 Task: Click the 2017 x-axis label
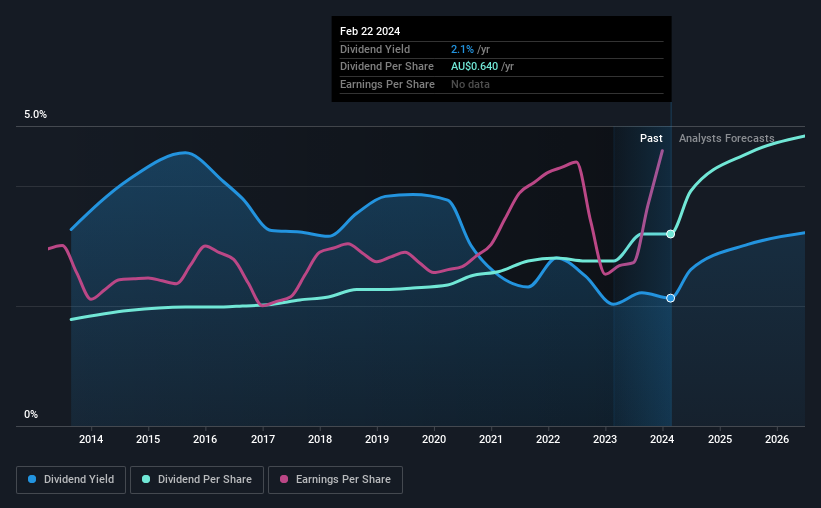(263, 439)
